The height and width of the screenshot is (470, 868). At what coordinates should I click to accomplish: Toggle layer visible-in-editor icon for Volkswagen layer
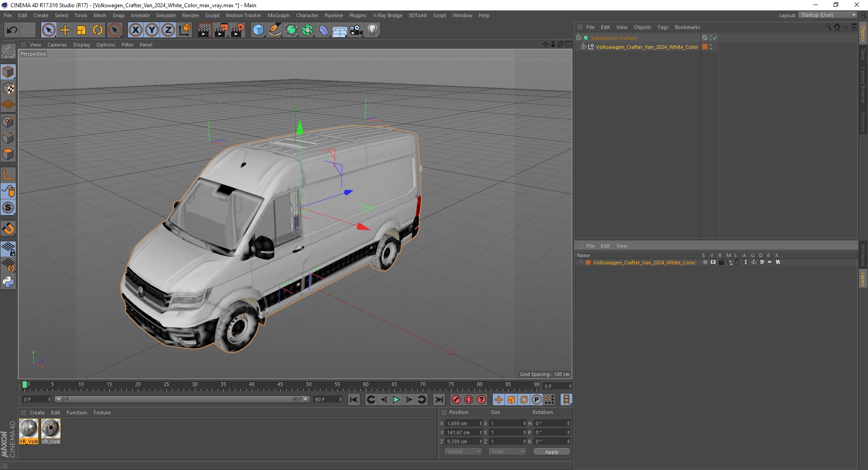pyautogui.click(x=713, y=262)
